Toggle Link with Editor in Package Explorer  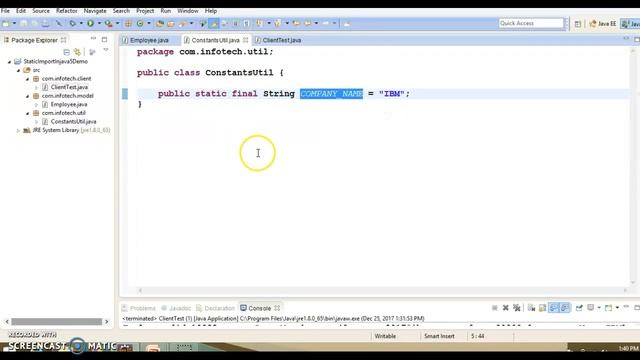click(x=77, y=52)
